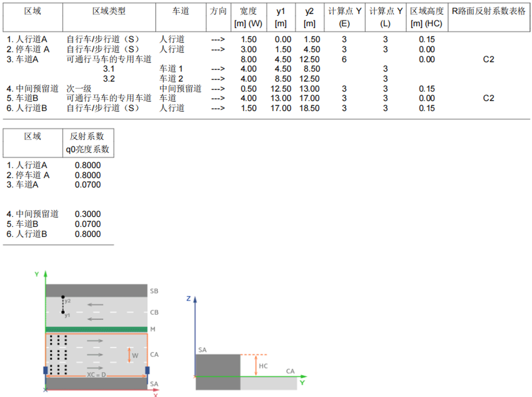The height and width of the screenshot is (397, 532).
Task: Click the XC = D label in diagram
Action: [96, 375]
